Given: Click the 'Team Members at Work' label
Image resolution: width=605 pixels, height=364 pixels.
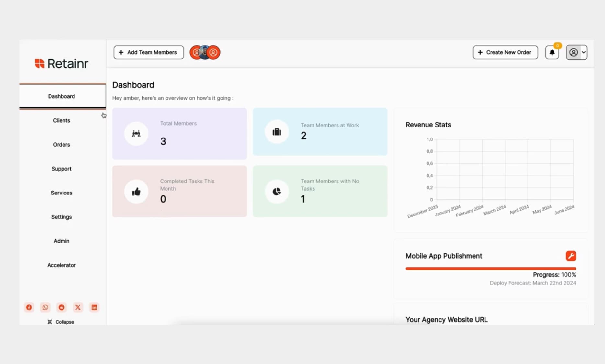Looking at the screenshot, I should click(x=330, y=125).
